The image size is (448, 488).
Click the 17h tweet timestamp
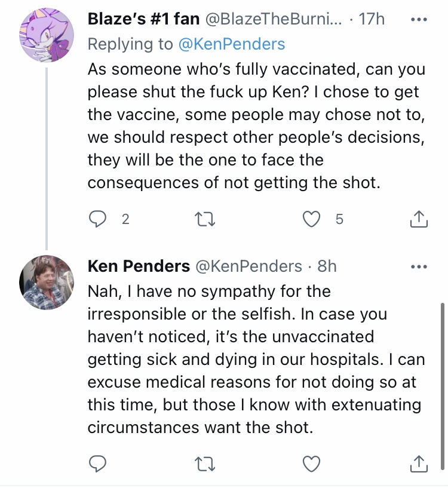[372, 19]
